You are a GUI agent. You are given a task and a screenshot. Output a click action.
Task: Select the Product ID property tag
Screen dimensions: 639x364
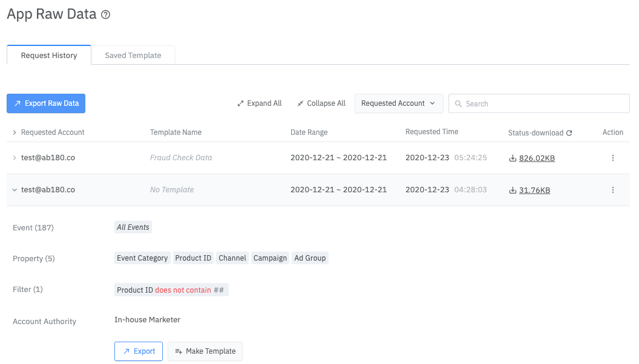click(x=193, y=258)
